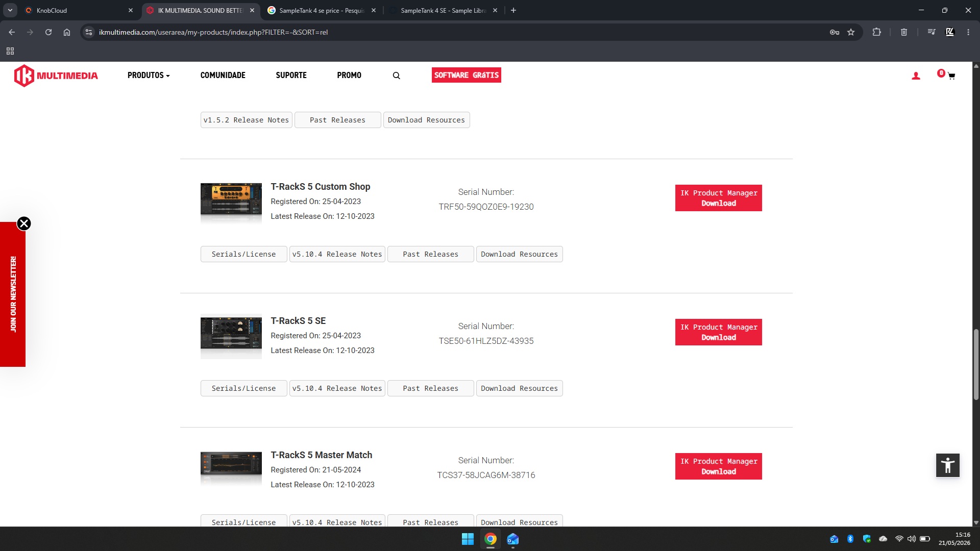The image size is (980, 551).
Task: View site information icon in address bar
Action: coord(89,32)
